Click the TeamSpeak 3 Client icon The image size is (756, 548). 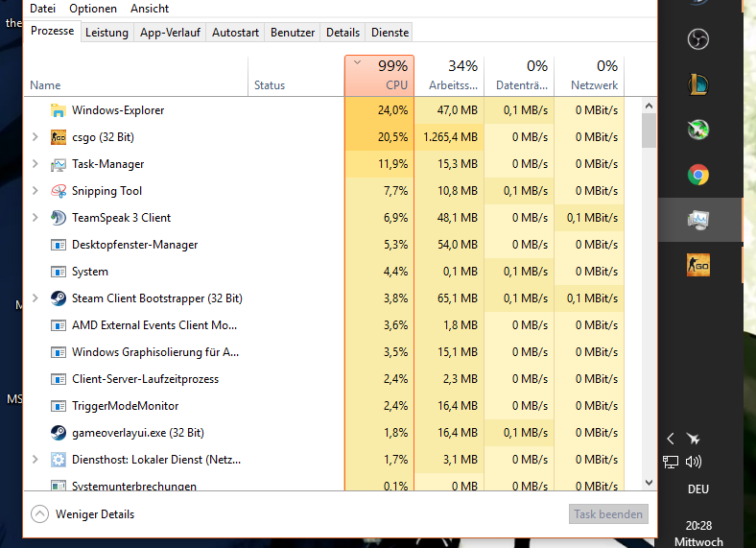(59, 218)
